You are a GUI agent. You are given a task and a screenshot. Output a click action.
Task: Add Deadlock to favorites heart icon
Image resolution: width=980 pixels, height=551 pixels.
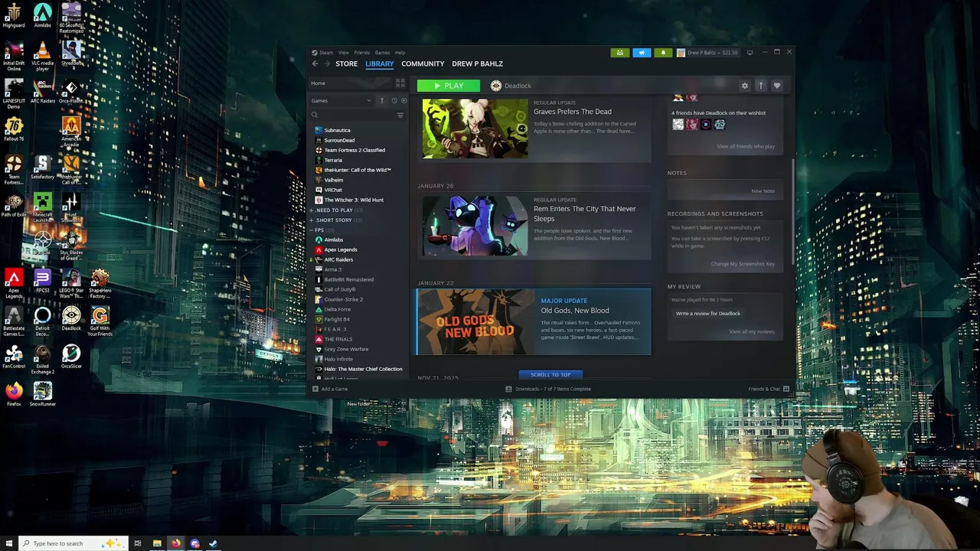point(776,86)
